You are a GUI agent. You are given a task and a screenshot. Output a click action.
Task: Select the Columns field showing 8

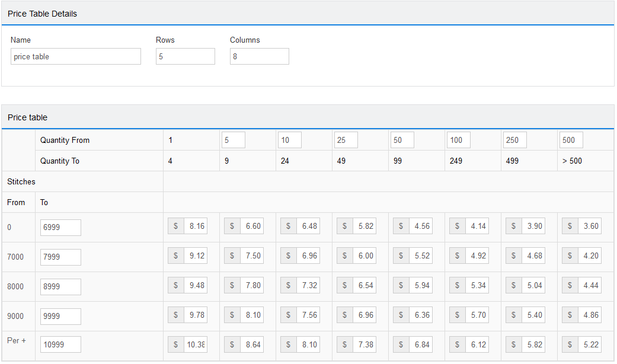pyautogui.click(x=259, y=56)
